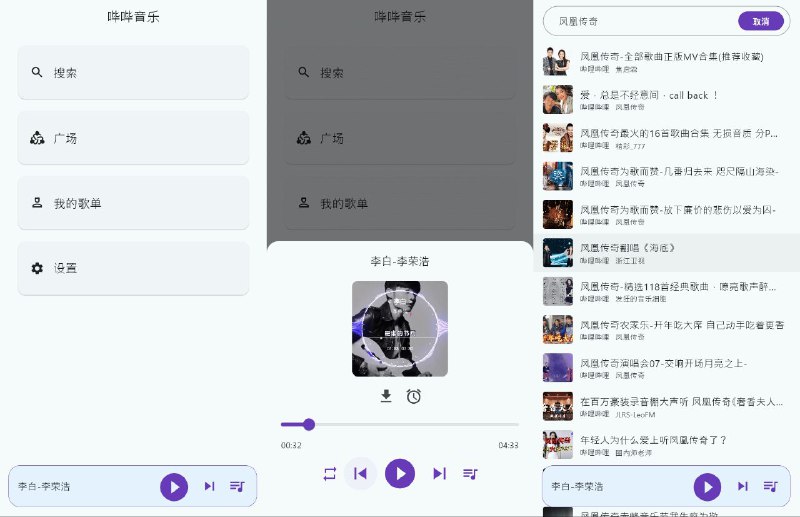Viewport: 800px width, 517px height.
Task: Open the playlist queue icon in the search screen mini-player
Action: 770,486
